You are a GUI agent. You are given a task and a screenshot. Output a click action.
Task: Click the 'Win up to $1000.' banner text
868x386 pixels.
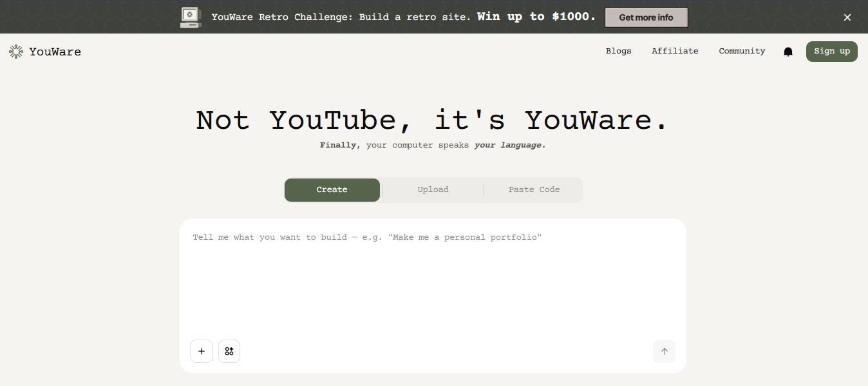pyautogui.click(x=537, y=17)
